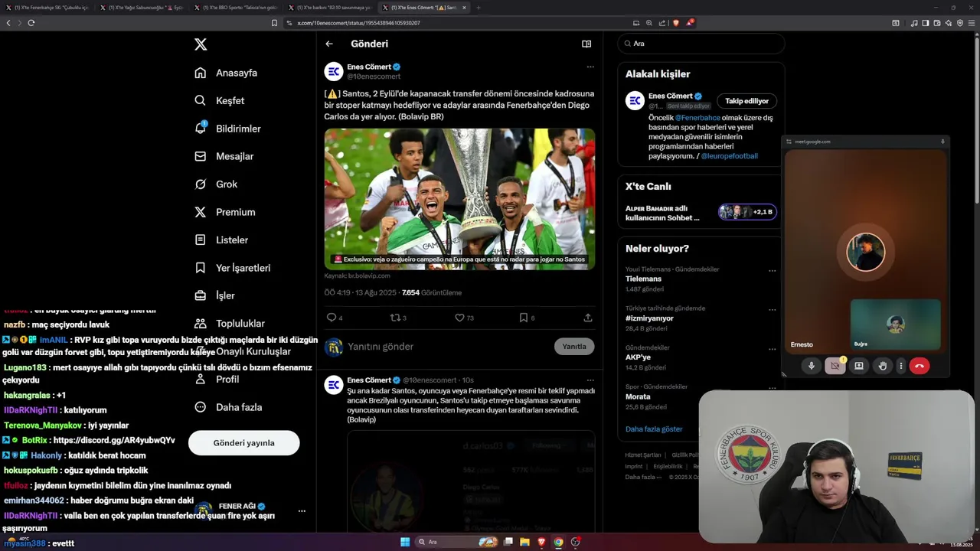Open Yer İşaretleri bookmarks
The width and height of the screenshot is (980, 551).
[232, 268]
